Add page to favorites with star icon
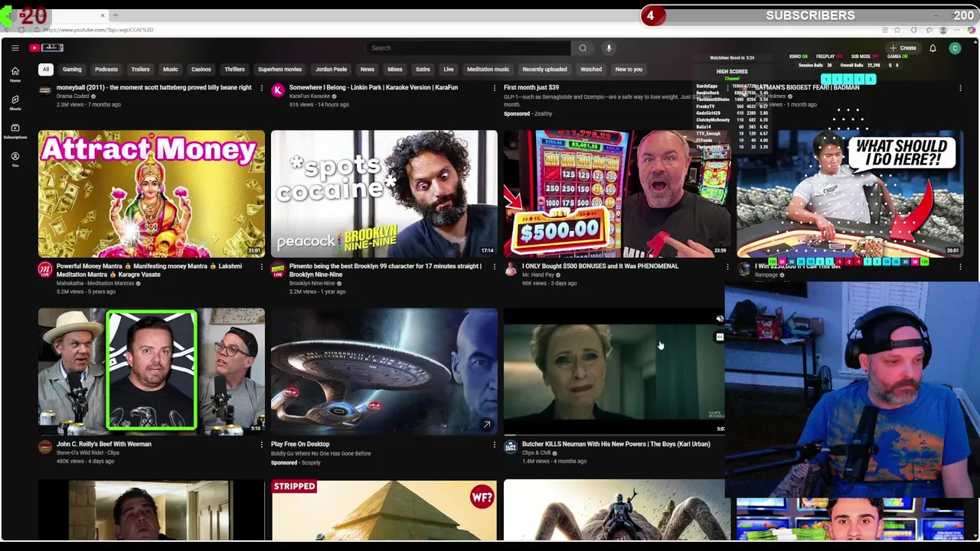This screenshot has height=551, width=980. pyautogui.click(x=898, y=30)
